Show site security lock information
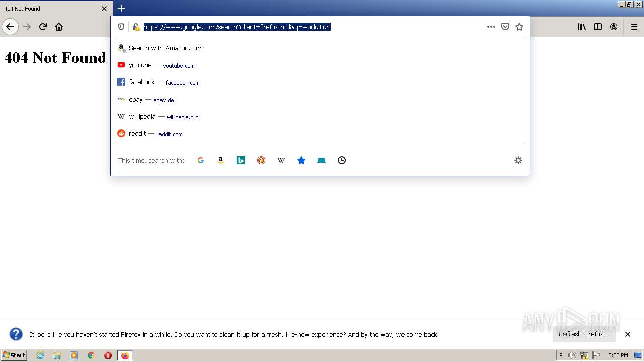The width and height of the screenshot is (644, 362). click(136, 27)
